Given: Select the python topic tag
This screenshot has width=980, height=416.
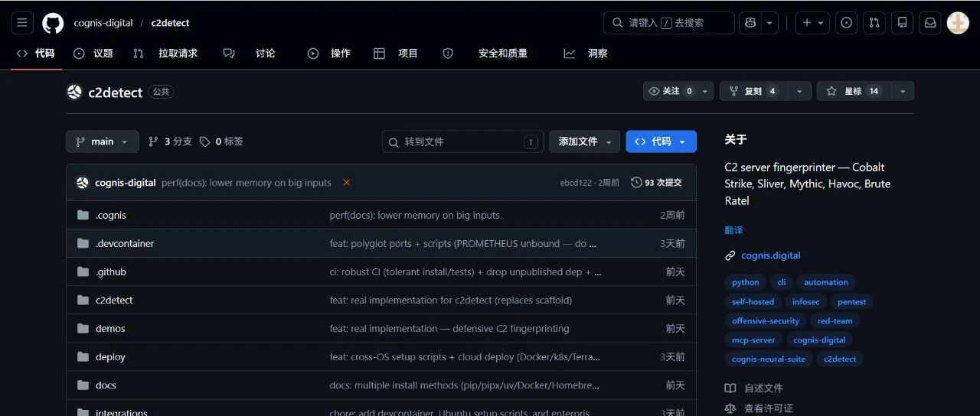Looking at the screenshot, I should [746, 282].
